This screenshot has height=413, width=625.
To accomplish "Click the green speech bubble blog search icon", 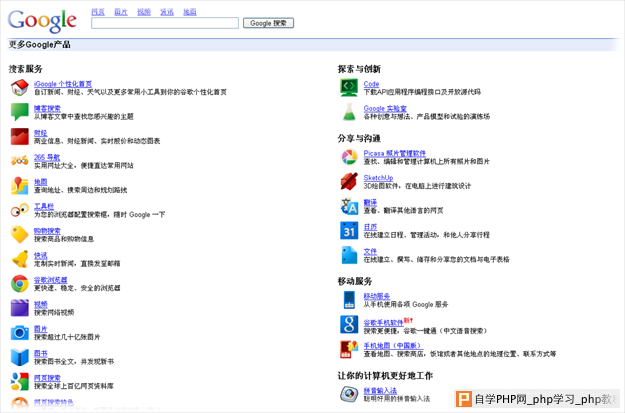I will click(x=20, y=112).
